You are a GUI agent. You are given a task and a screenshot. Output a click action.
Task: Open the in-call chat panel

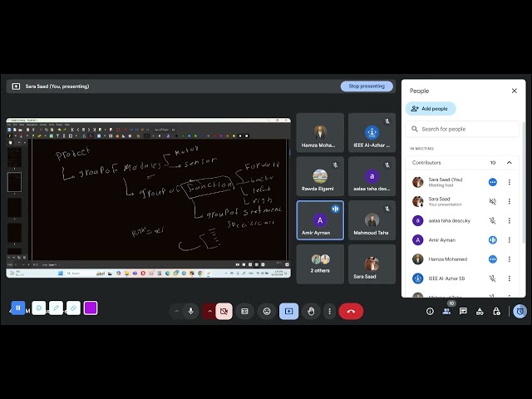(x=463, y=311)
